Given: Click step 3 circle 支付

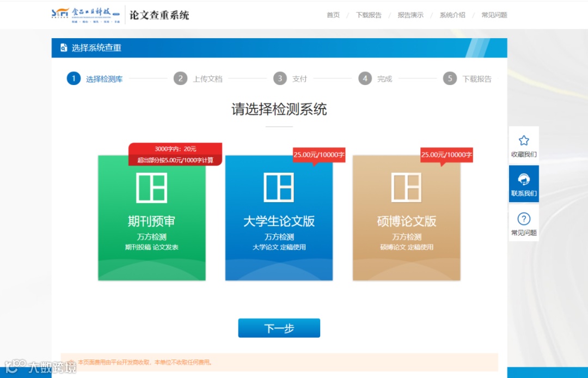Looking at the screenshot, I should [280, 78].
